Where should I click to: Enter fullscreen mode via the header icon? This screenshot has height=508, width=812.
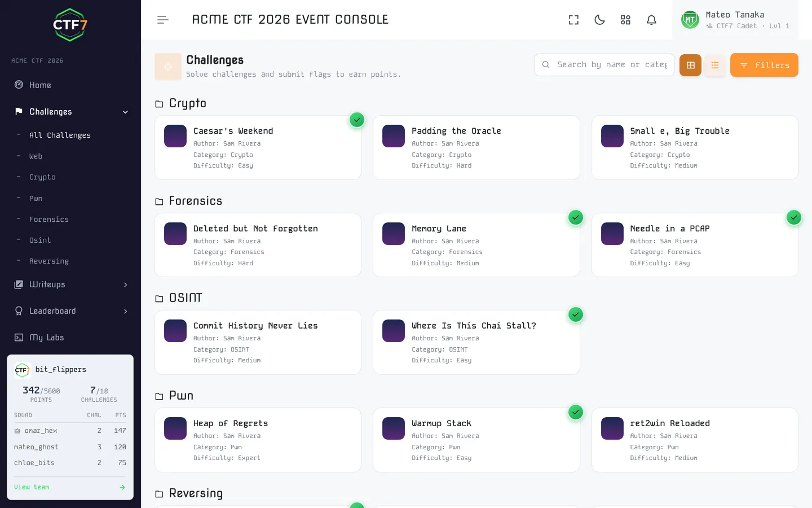click(573, 20)
